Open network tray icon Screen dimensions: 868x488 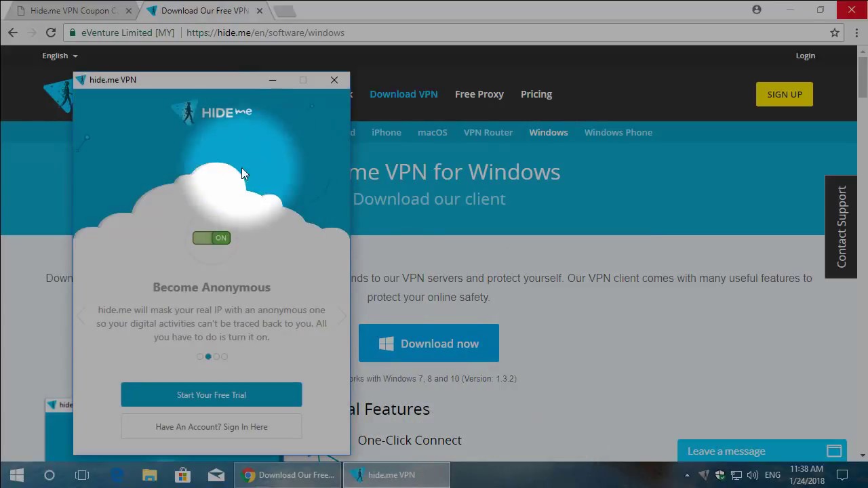(x=736, y=475)
